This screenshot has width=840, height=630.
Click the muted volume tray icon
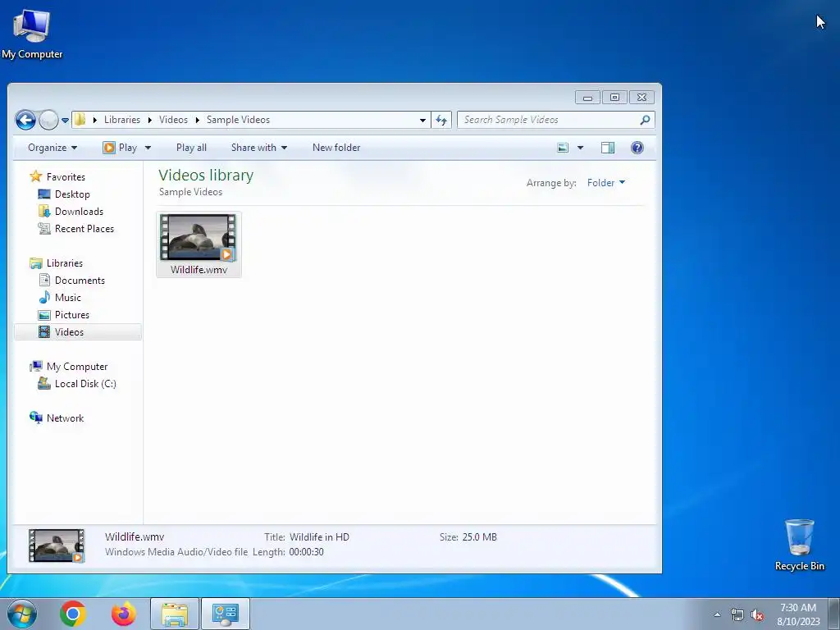[x=756, y=614]
